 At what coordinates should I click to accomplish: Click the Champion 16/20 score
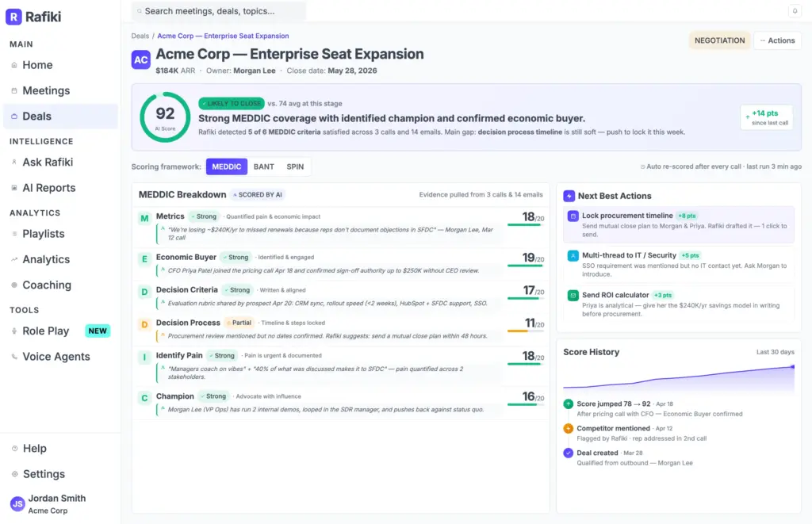(533, 396)
